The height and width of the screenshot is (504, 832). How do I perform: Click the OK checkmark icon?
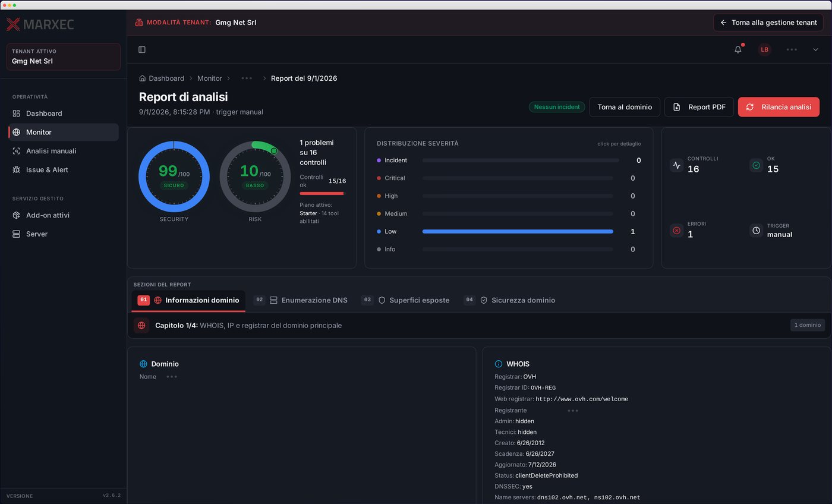[756, 165]
